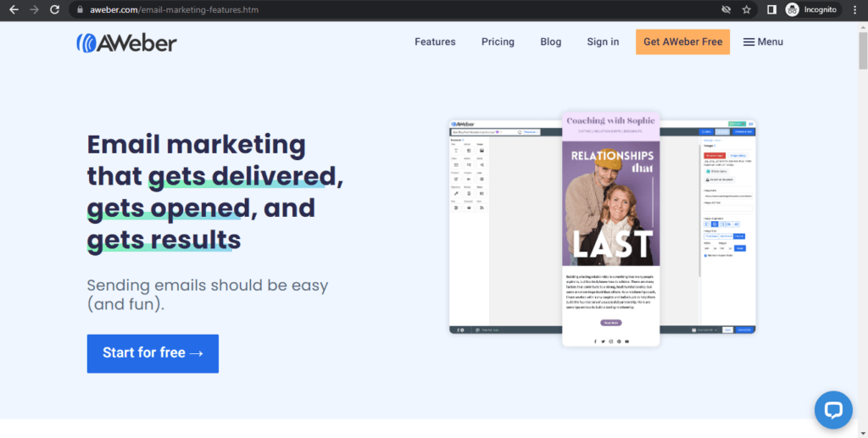Open the Blog nav item
This screenshot has height=438, width=868.
click(x=550, y=42)
